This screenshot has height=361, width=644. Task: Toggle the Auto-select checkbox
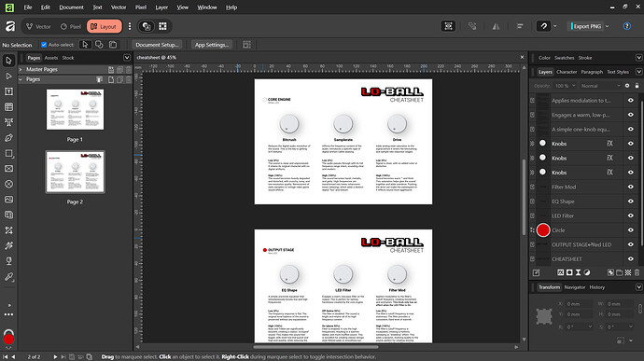(x=44, y=45)
